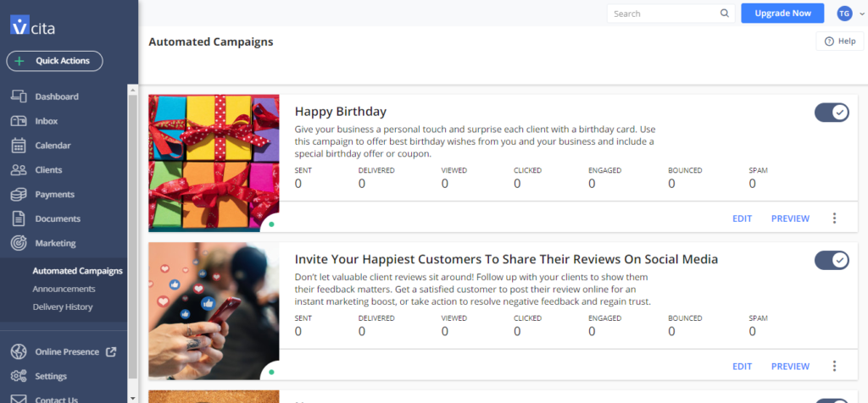Click the Clients people icon
Viewport: 868px width, 403px height.
tap(19, 169)
